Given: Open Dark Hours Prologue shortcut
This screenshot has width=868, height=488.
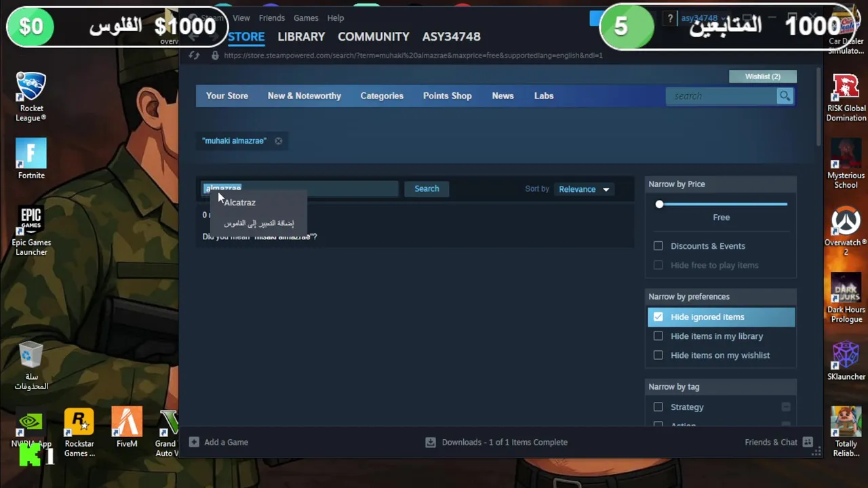Looking at the screenshot, I should click(846, 298).
